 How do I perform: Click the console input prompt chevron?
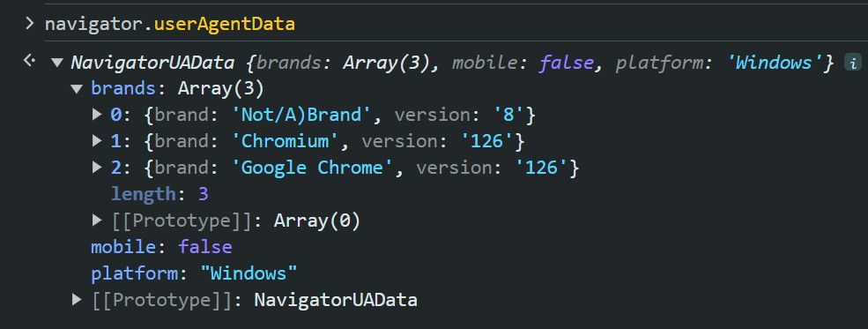point(29,24)
